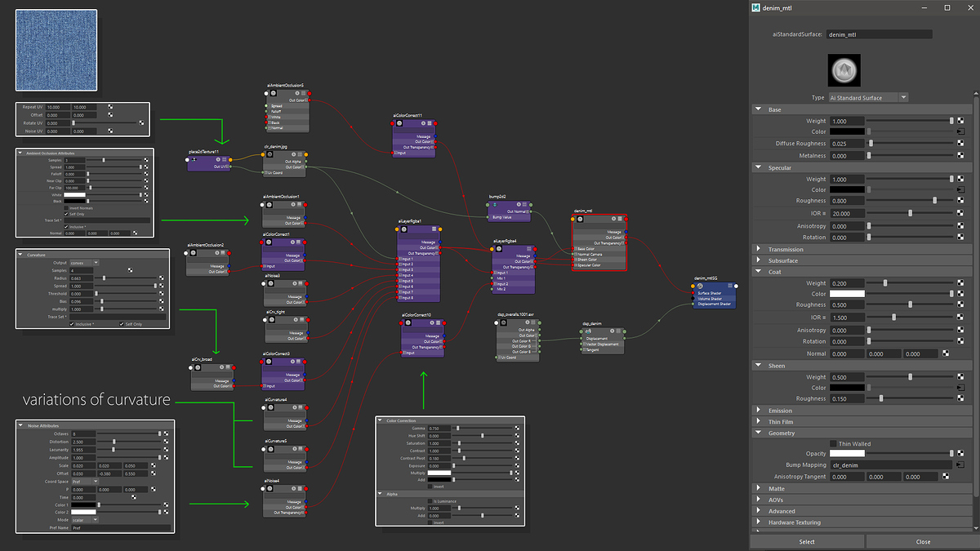Collapse the Coat section
The height and width of the screenshot is (551, 980).
tap(759, 272)
